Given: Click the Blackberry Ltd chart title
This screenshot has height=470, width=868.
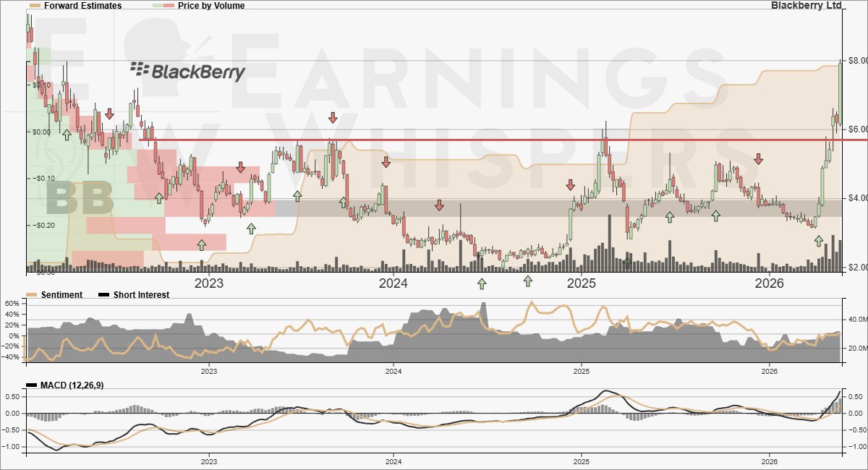Looking at the screenshot, I should pyautogui.click(x=807, y=5).
